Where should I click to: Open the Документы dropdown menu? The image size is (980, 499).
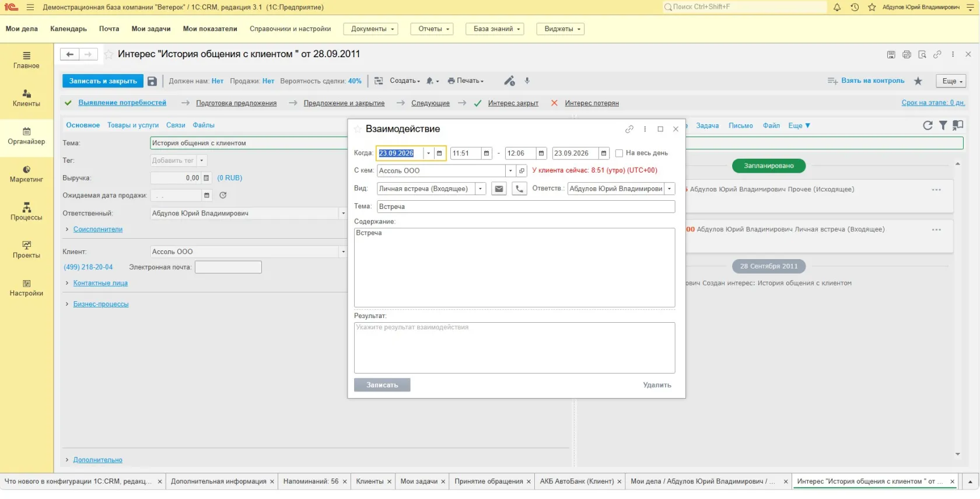click(371, 29)
